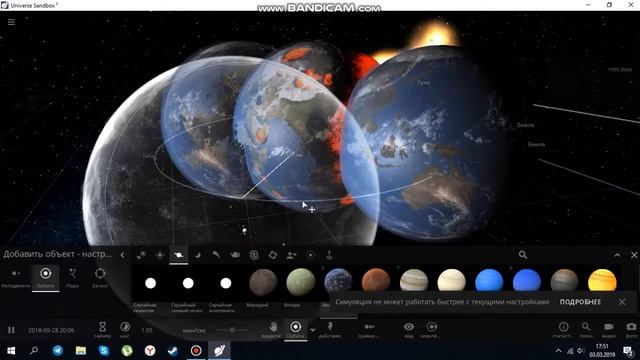The height and width of the screenshot is (360, 640).
Task: Pause the simulation
Action: tap(11, 330)
